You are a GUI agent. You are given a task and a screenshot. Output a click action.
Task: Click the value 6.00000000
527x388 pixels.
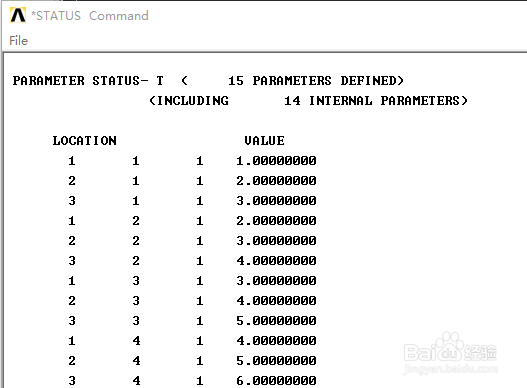click(x=276, y=381)
